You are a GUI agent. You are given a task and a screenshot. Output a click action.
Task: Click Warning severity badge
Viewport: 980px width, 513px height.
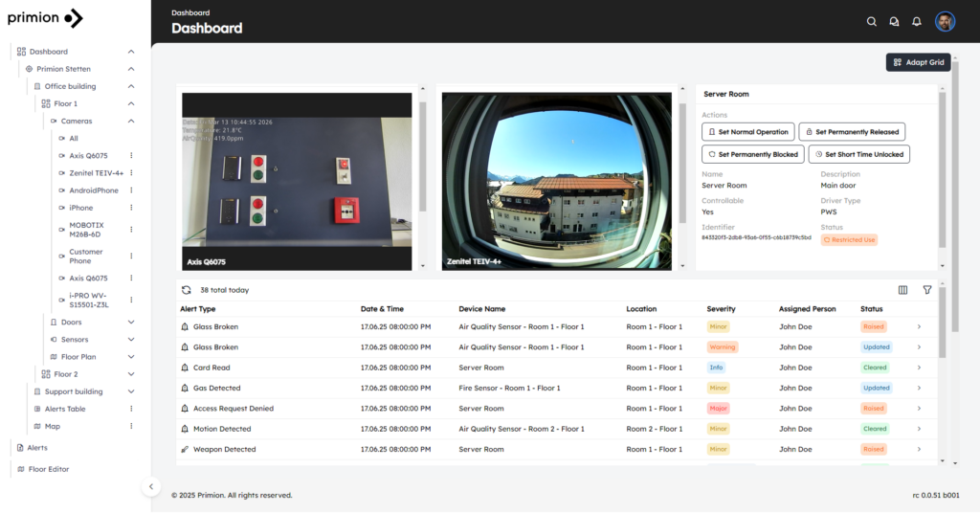(722, 346)
